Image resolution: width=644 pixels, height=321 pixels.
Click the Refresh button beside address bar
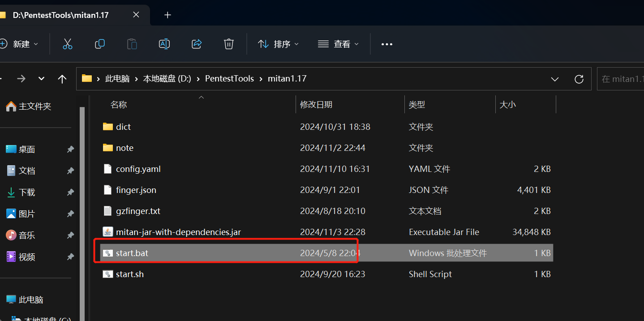point(579,79)
